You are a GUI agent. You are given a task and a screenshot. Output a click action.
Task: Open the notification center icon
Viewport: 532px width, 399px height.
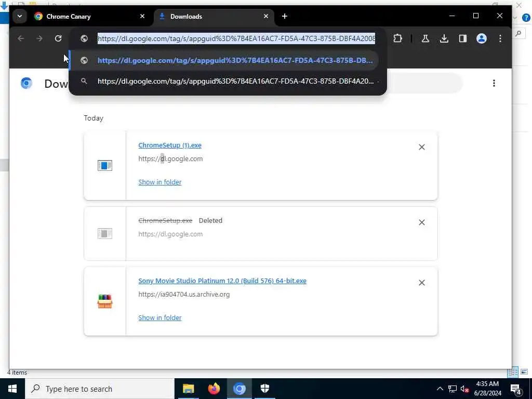[x=516, y=389]
